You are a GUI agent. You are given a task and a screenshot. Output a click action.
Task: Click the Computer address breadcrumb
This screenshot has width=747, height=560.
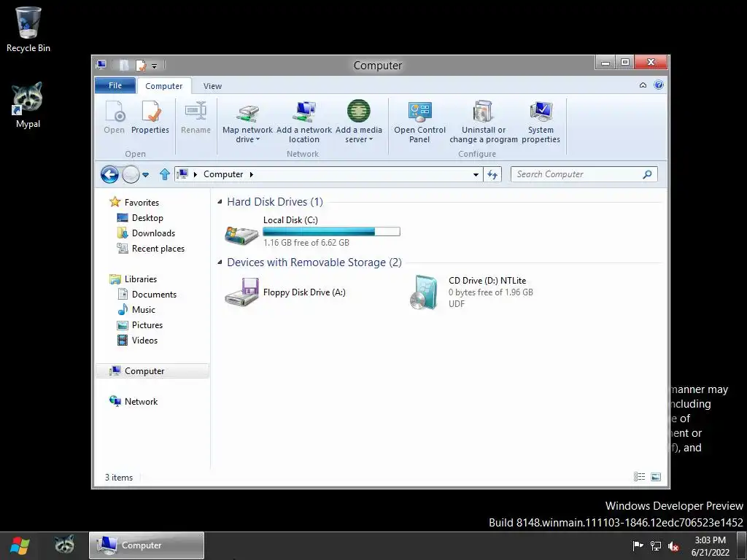click(x=223, y=174)
